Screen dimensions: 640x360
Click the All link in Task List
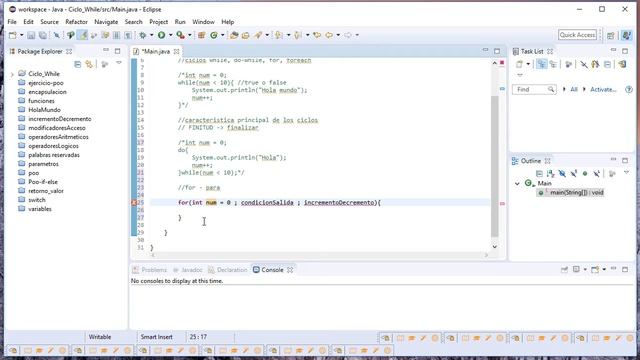(573, 89)
